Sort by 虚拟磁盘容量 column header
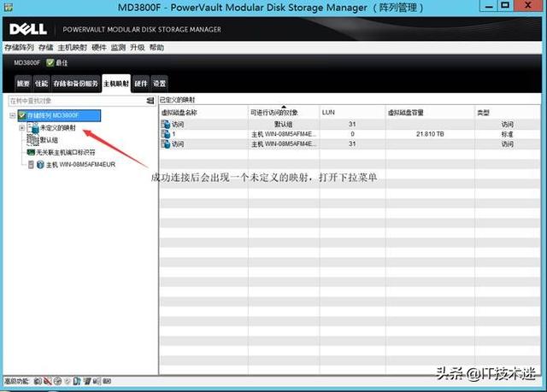547x392 pixels. 430,113
